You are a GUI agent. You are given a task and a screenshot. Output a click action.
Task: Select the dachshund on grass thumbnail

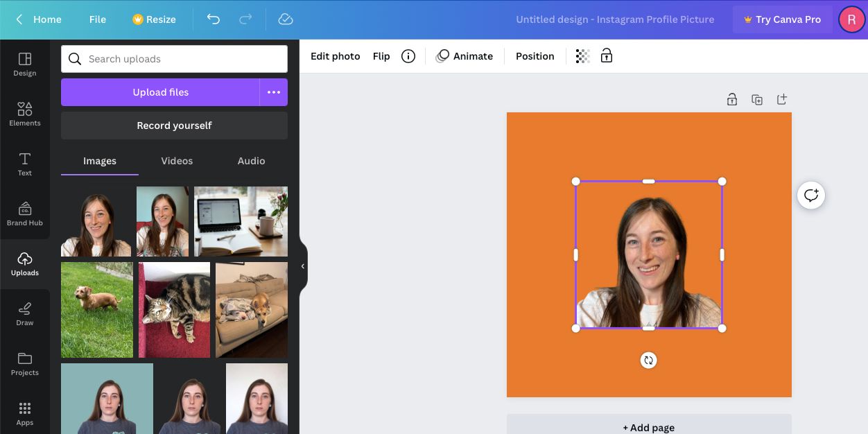coord(97,310)
